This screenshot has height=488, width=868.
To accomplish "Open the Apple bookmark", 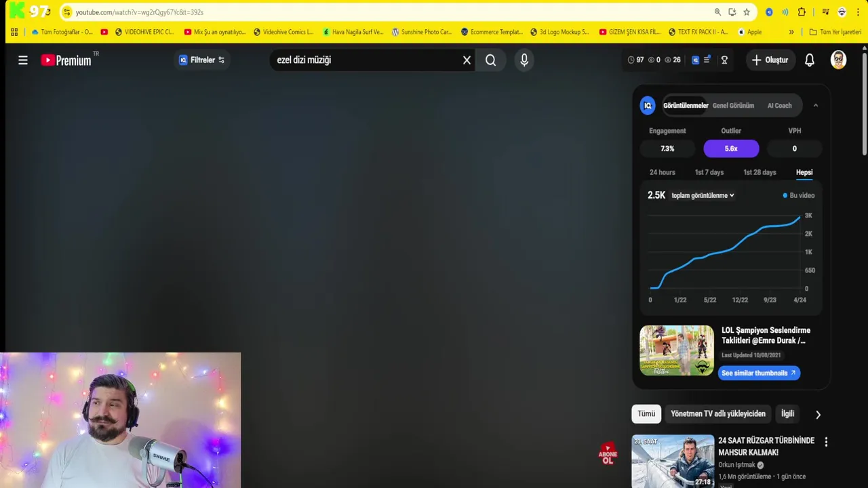I will [x=749, y=32].
